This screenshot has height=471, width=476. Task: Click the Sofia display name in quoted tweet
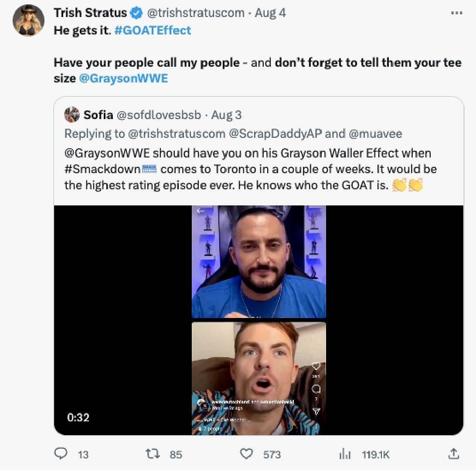click(x=98, y=115)
